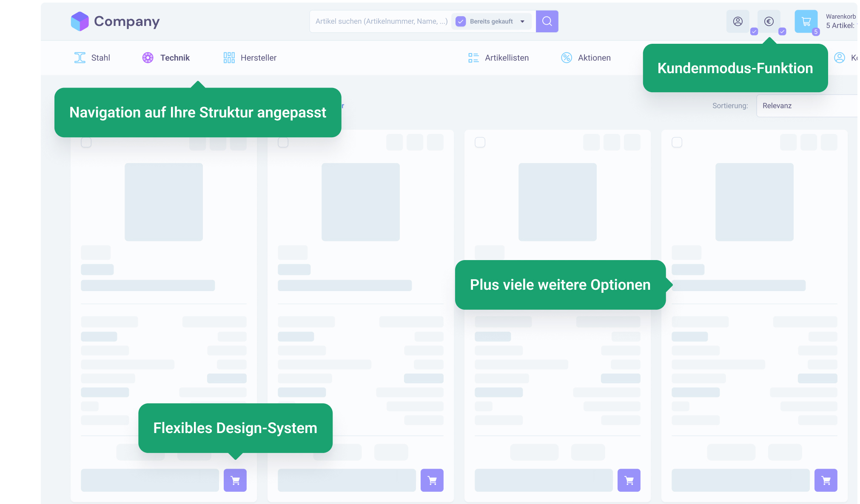Open the shopping cart (Warenkorb) icon
The width and height of the screenshot is (860, 504).
pyautogui.click(x=806, y=21)
